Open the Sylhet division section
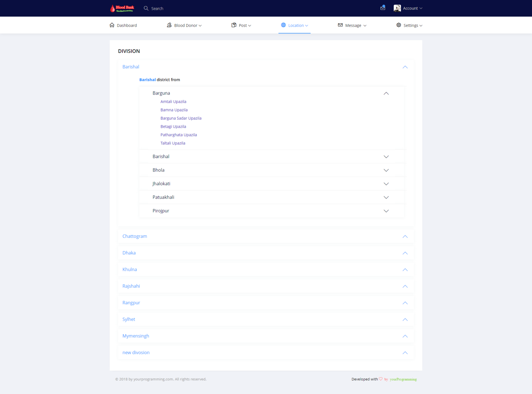 (129, 319)
